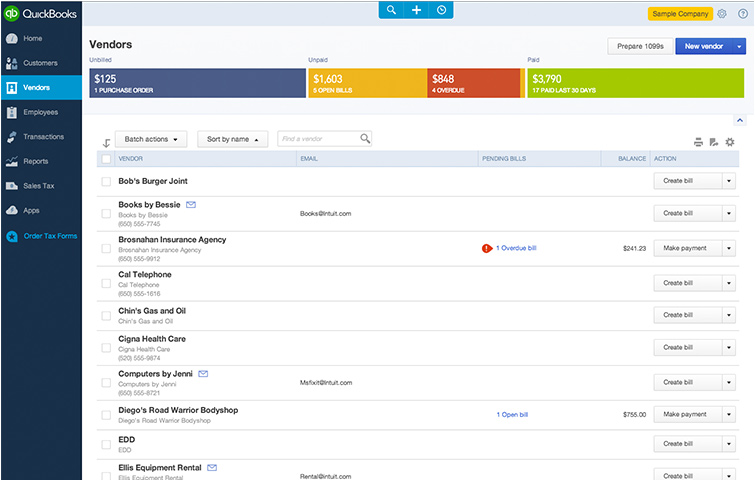The image size is (755, 480).
Task: Check the box for Computers by Jenni
Action: point(106,383)
